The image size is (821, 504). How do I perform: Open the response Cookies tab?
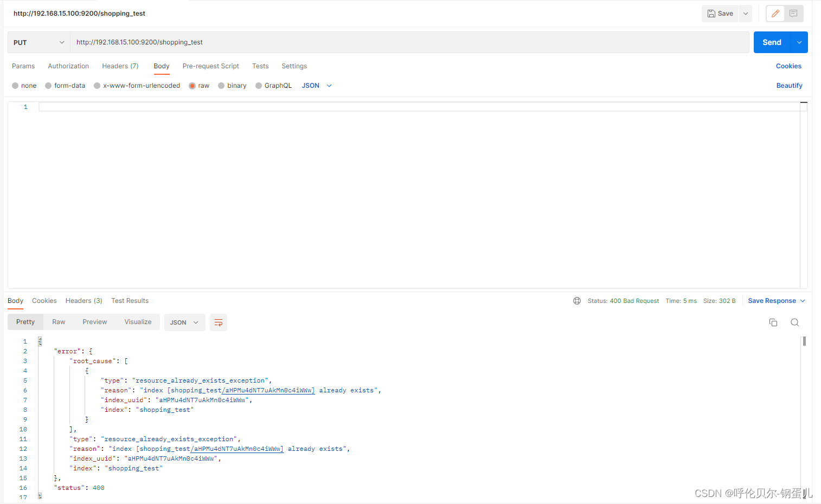(44, 301)
